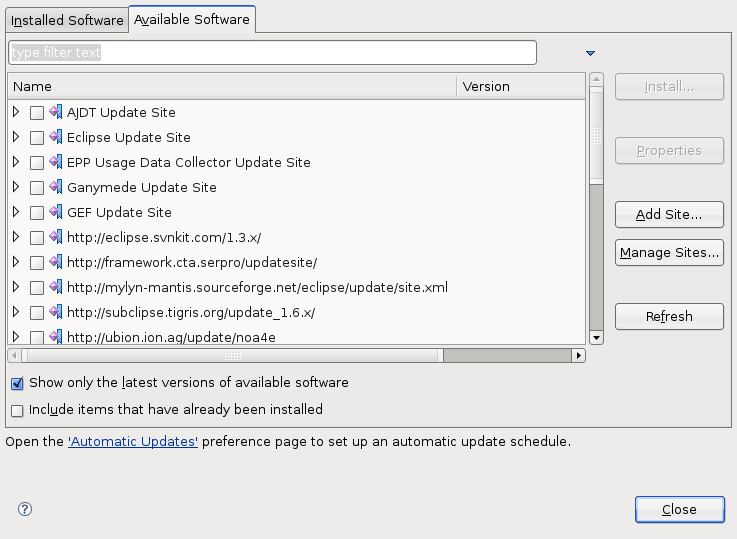Click the icon beside eclipse.svnkit.com site
Image resolution: width=737 pixels, height=539 pixels.
pos(56,237)
